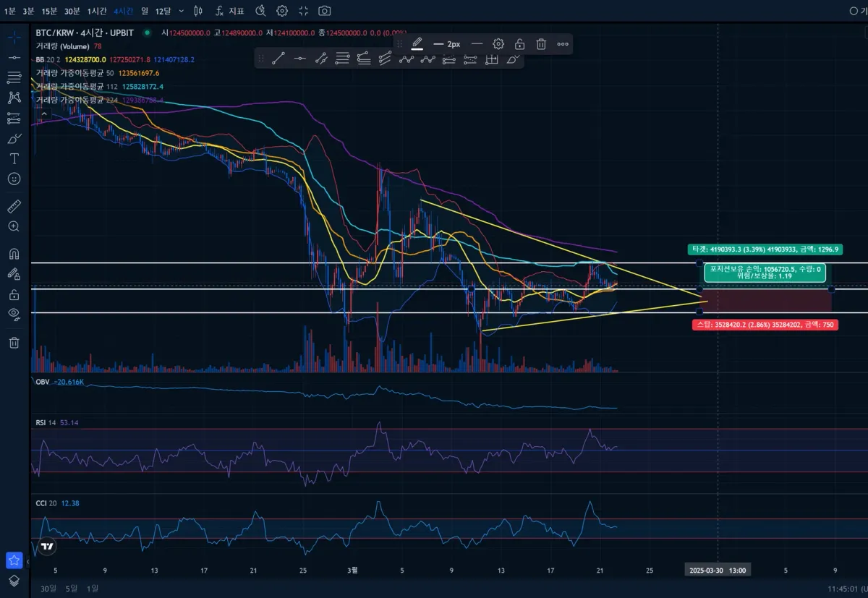The image size is (868, 598).
Task: Select the trend line tool in favorites bar
Action: pos(278,59)
